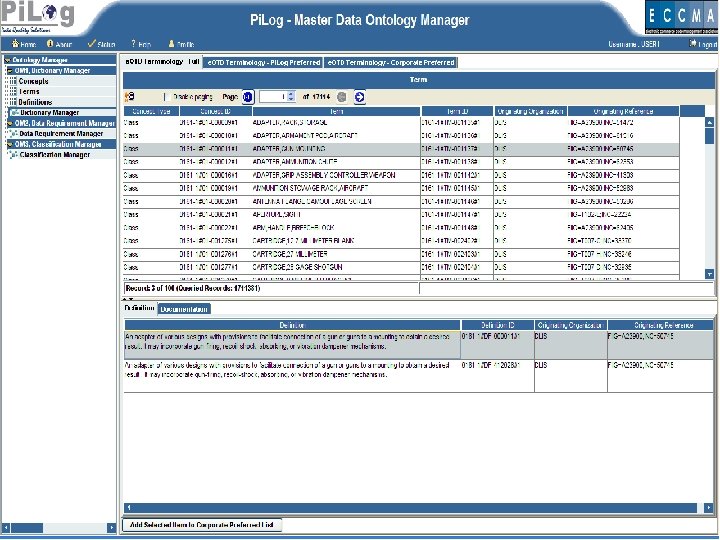Select row ARM,HANDLE,BREECHBLOCK

401,227
